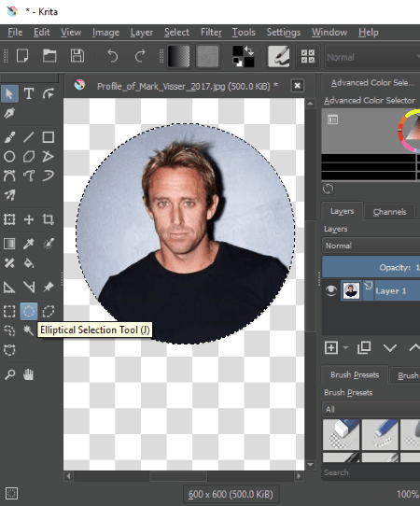Toggle selection display mode in status bar
Screen dimensions: 420x506
point(11,494)
